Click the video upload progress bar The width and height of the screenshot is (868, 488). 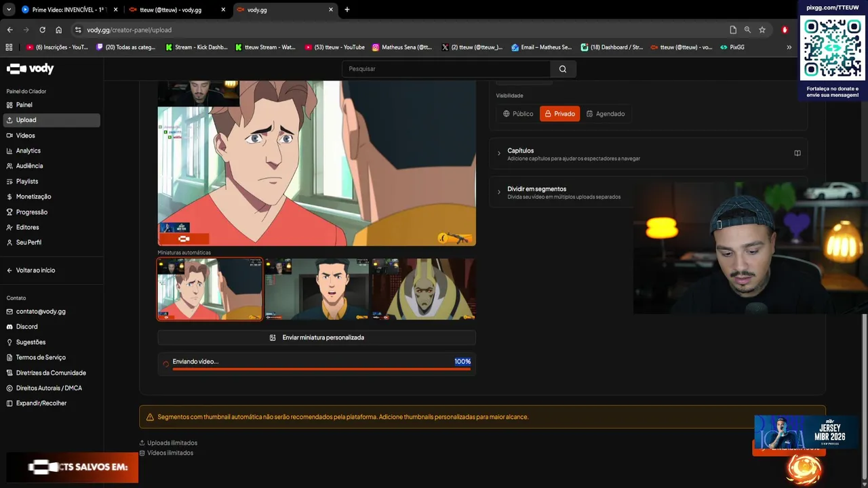[x=321, y=369]
